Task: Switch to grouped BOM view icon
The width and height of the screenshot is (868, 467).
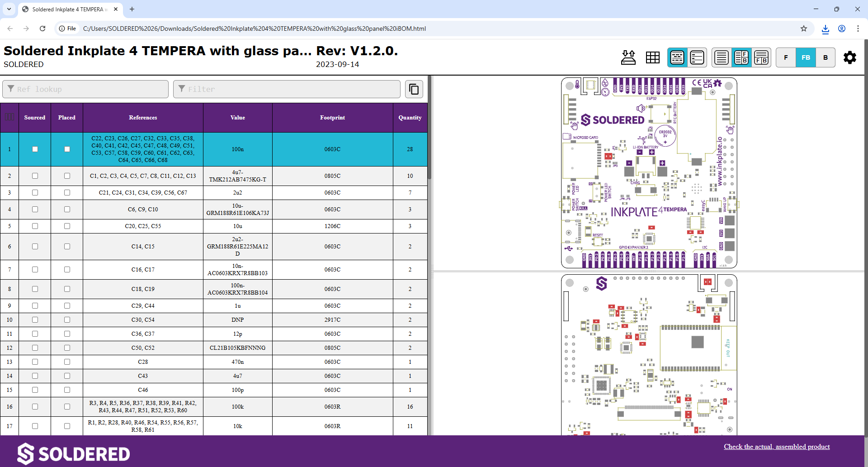Action: 677,57
